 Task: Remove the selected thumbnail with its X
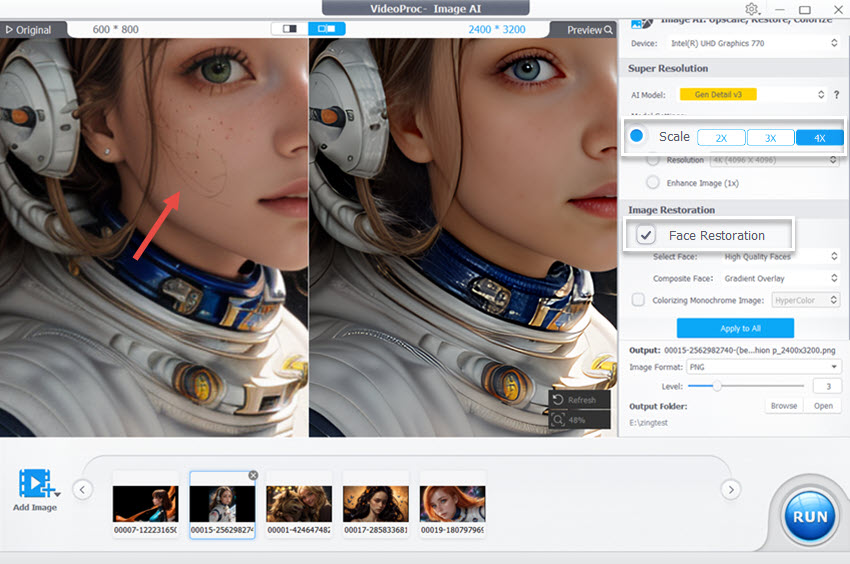(253, 475)
